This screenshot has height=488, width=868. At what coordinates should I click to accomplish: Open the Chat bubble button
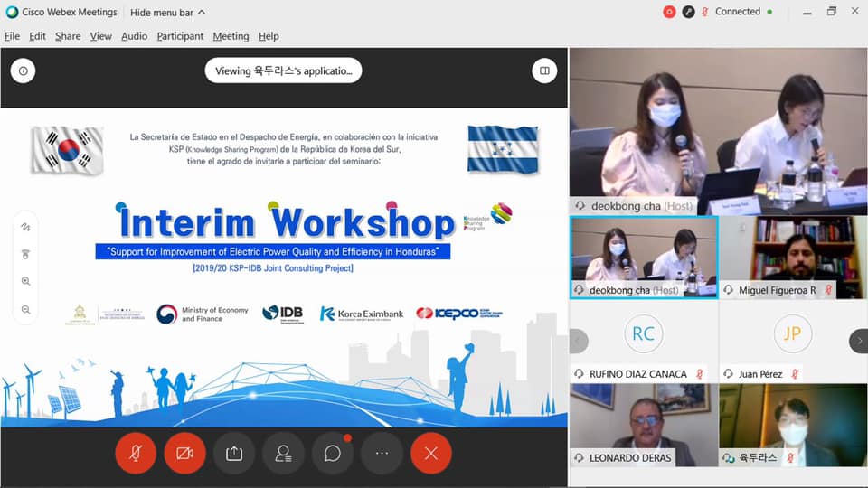[x=333, y=453]
